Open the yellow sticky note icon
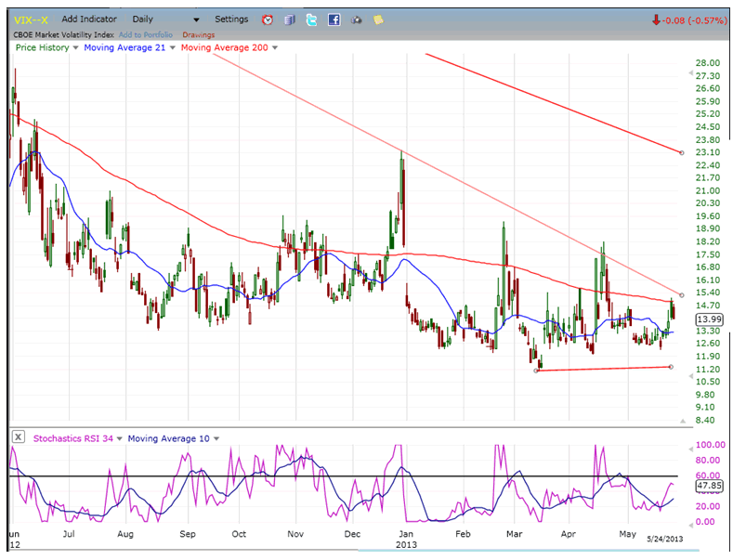The height and width of the screenshot is (560, 733). [x=377, y=20]
